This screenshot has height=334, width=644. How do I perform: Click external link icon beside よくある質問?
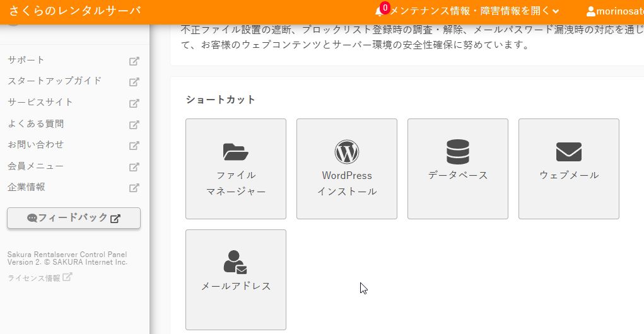(x=134, y=125)
